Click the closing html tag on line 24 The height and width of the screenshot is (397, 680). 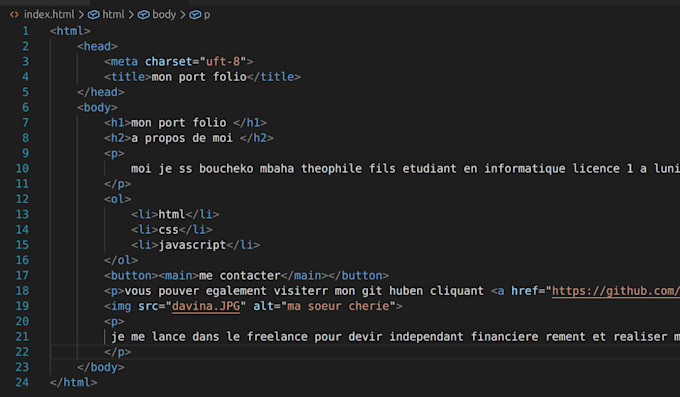(73, 383)
